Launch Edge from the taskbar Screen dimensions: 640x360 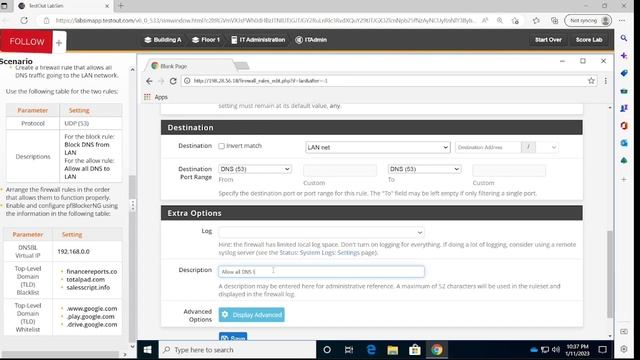371,350
